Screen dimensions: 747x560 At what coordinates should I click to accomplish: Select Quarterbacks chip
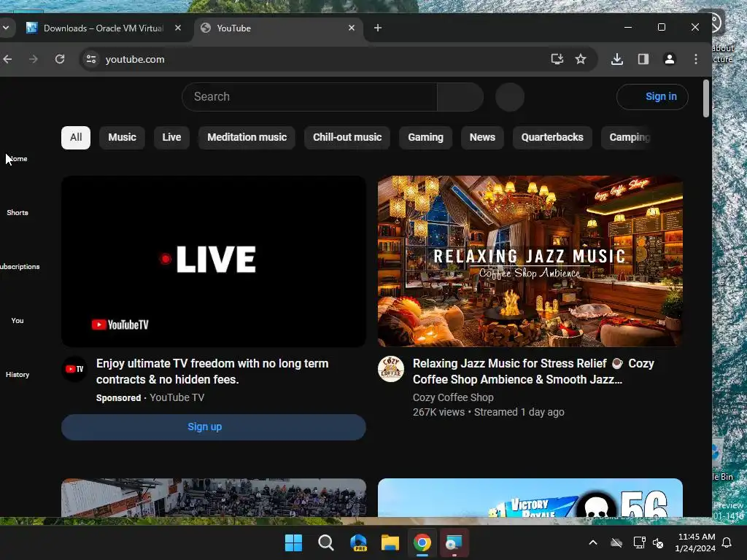pos(552,138)
